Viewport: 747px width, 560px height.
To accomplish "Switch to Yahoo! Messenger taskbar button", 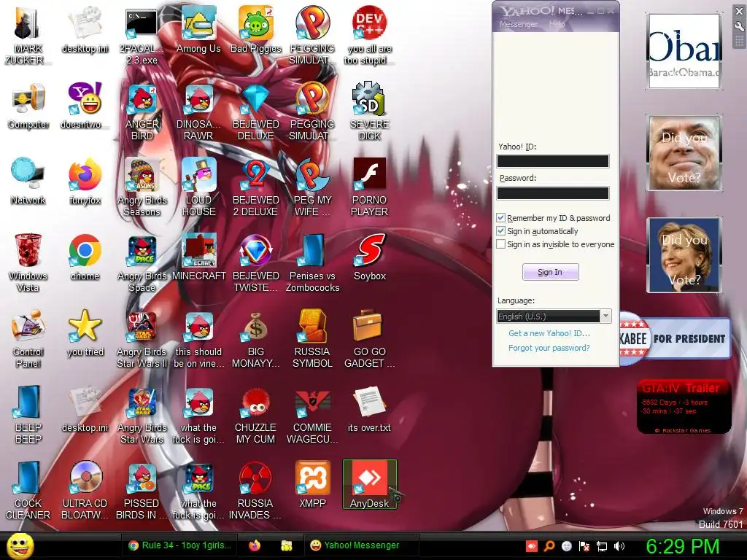I will click(x=361, y=545).
